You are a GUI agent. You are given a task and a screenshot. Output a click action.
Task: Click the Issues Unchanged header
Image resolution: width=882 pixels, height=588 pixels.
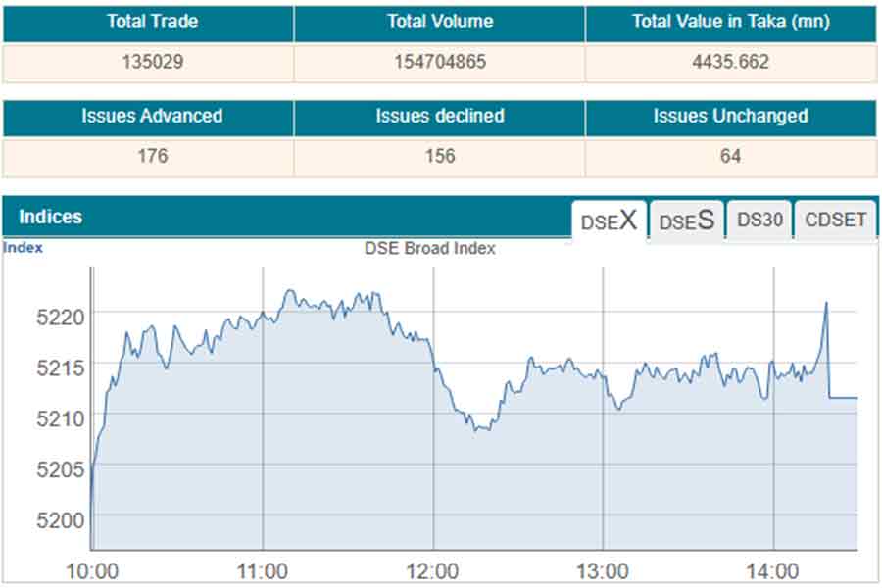pos(730,116)
